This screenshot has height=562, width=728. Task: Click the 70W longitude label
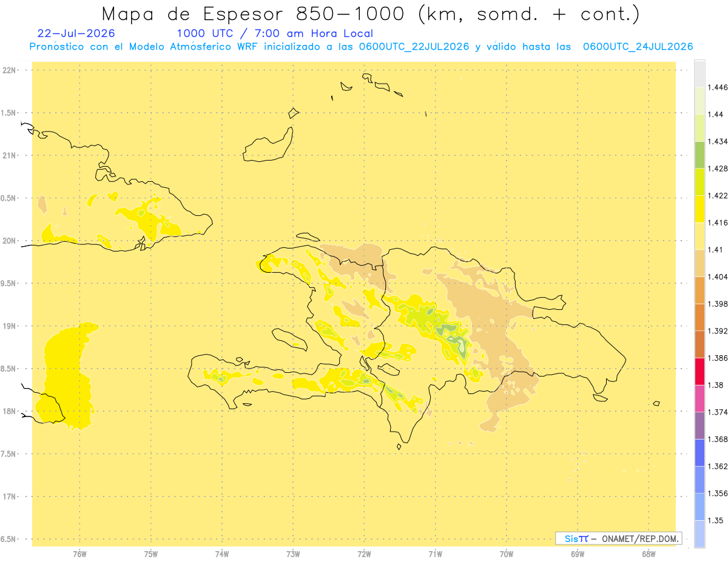[x=506, y=554]
